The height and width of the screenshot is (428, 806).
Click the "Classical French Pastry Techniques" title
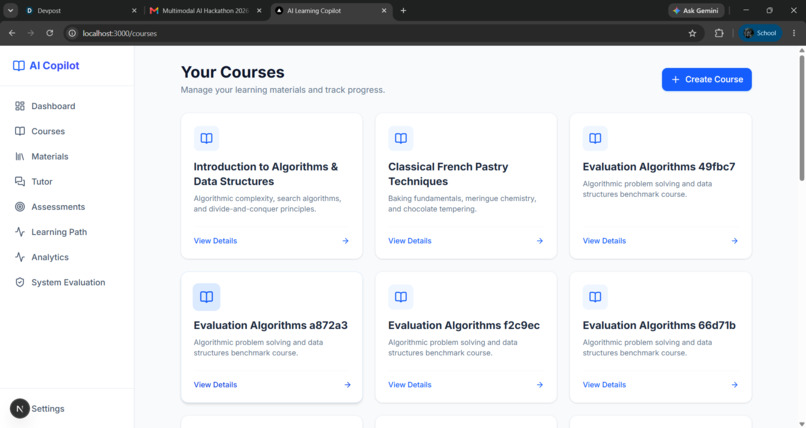click(448, 174)
